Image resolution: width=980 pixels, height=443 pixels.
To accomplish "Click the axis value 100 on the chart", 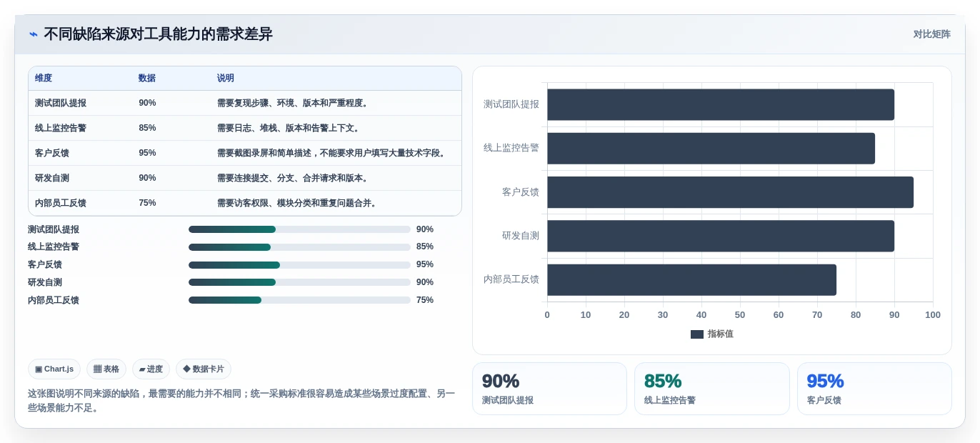I will coord(933,315).
